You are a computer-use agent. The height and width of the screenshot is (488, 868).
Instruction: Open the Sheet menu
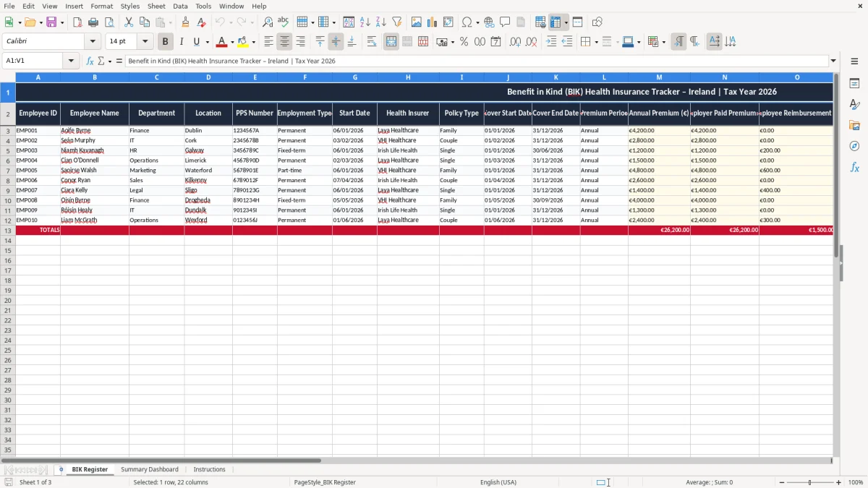coord(156,6)
